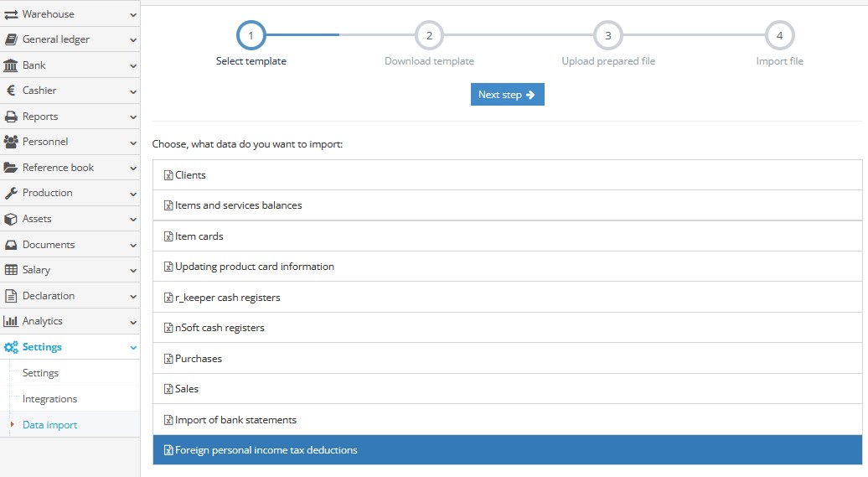Collapse the Settings section chevron
The height and width of the screenshot is (477, 868).
tap(133, 347)
